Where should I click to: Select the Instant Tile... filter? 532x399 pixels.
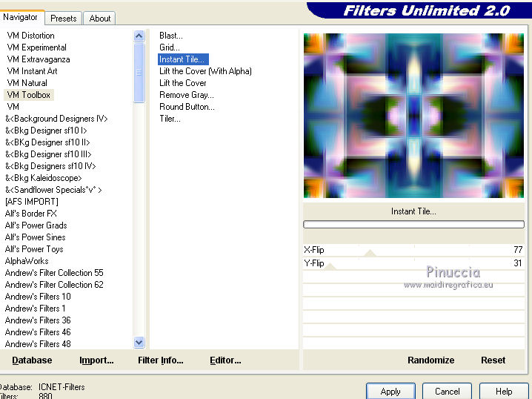(183, 59)
